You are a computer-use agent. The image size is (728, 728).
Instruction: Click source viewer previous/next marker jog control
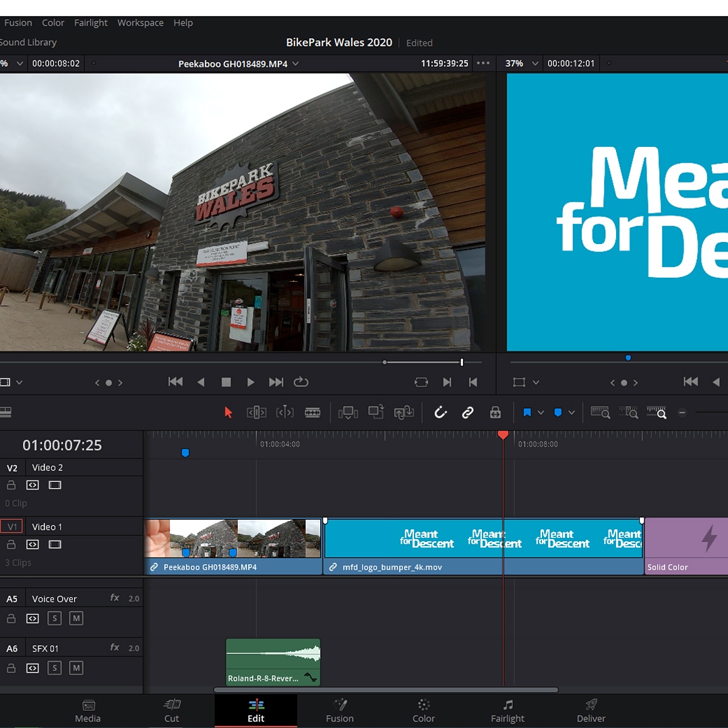pos(109,383)
